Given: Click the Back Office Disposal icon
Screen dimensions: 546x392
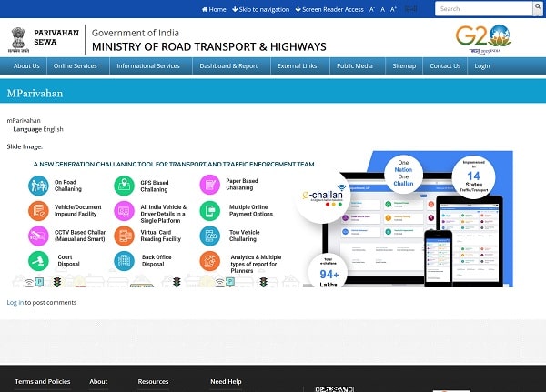Looking at the screenshot, I should [124, 261].
